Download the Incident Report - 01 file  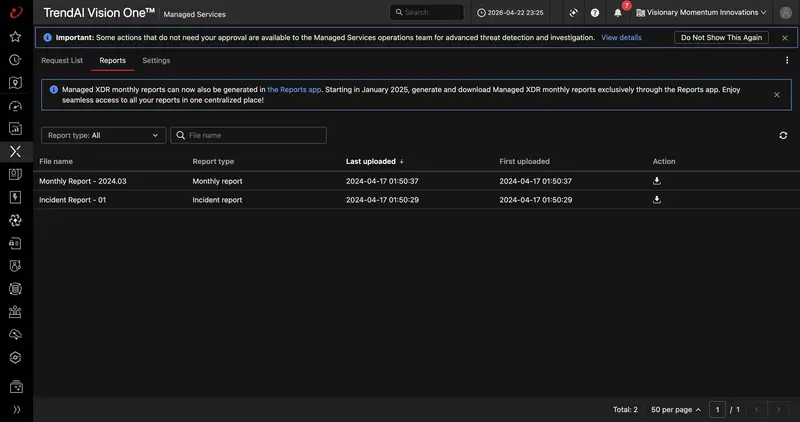(657, 200)
